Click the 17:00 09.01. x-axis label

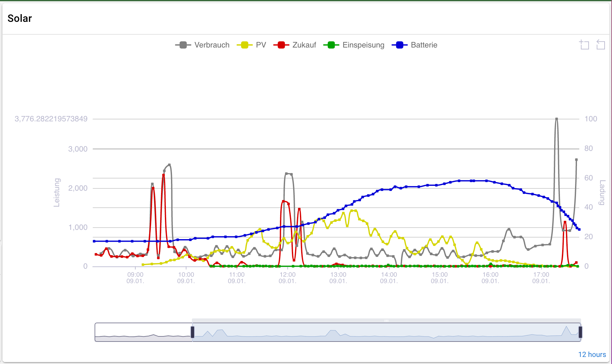coord(541,278)
